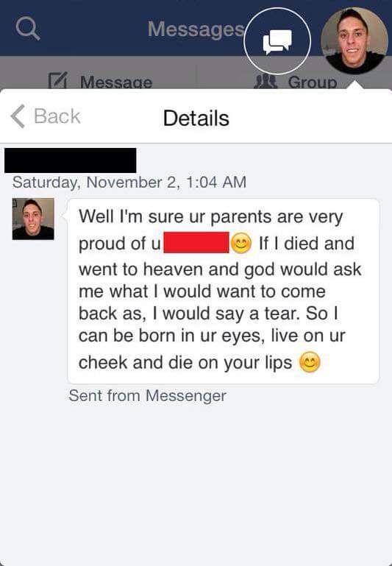Screen dimensions: 392x566
Task: Click the smiley emoji after the red block
Action: (x=241, y=244)
